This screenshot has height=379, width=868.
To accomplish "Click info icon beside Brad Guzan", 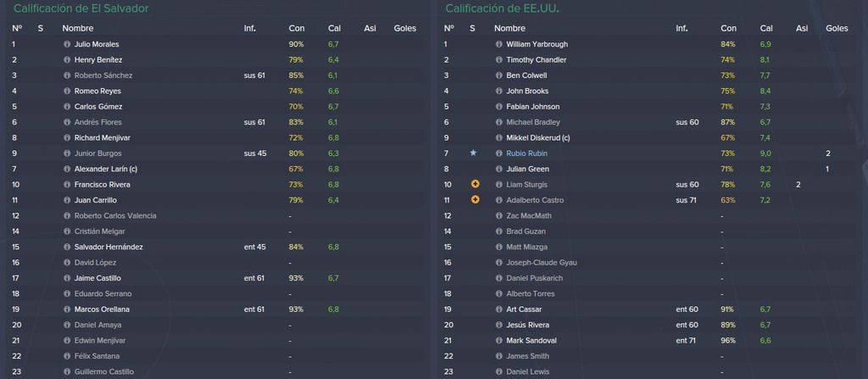I will coord(498,231).
